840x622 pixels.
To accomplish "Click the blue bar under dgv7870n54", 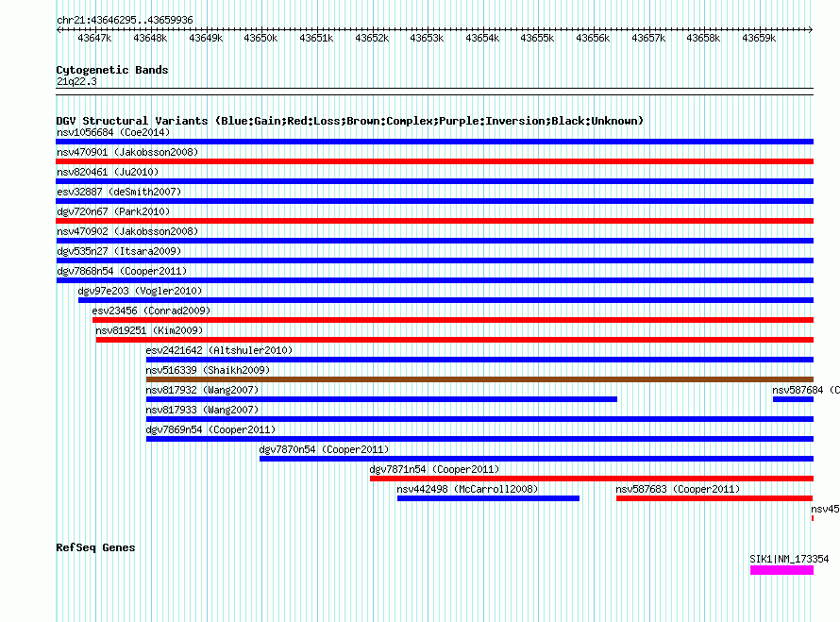I will [x=536, y=459].
